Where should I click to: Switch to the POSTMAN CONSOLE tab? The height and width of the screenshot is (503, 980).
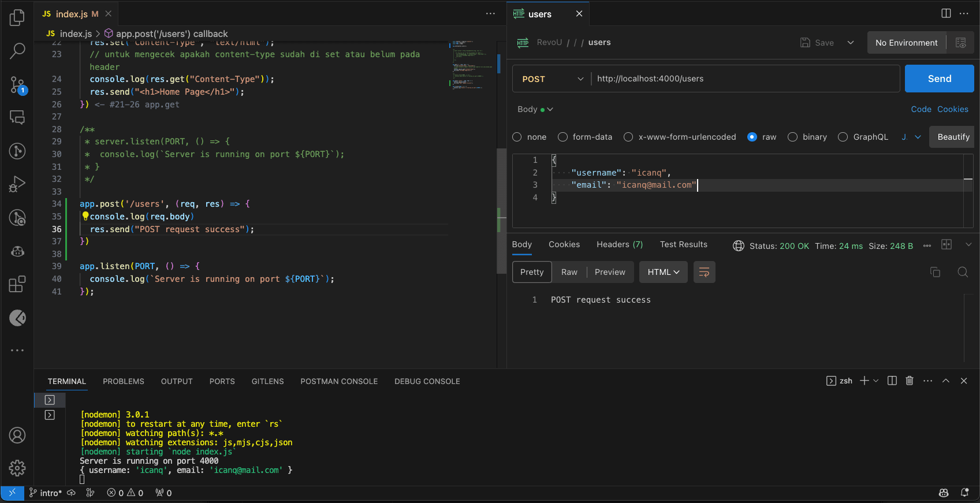point(339,381)
